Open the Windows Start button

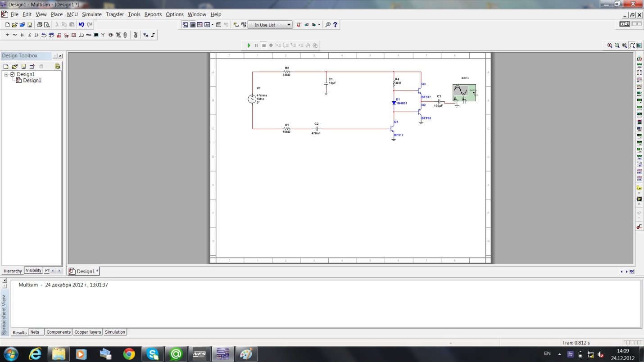[10, 354]
